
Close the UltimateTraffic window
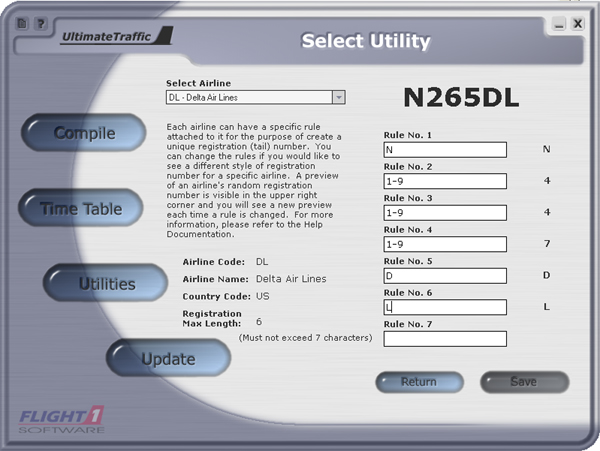(x=577, y=24)
